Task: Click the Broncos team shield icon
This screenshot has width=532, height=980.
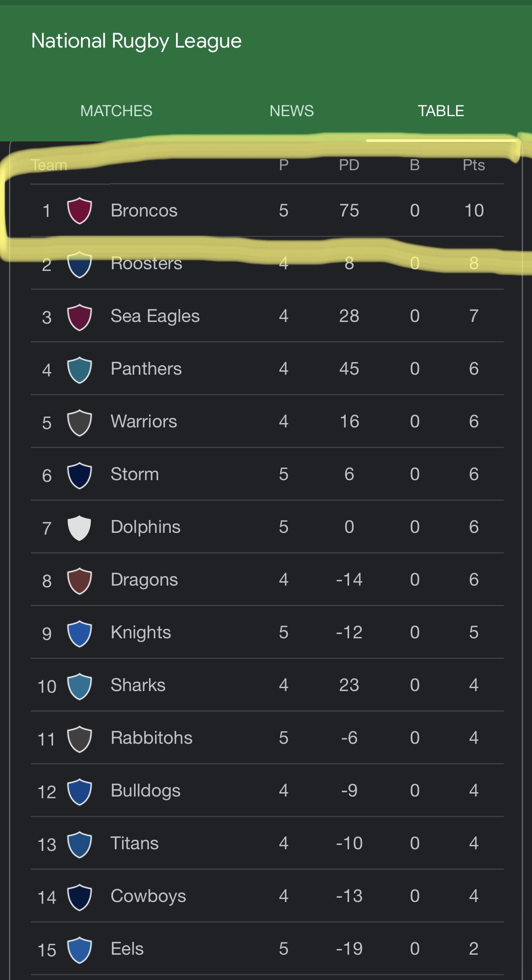Action: pos(79,210)
